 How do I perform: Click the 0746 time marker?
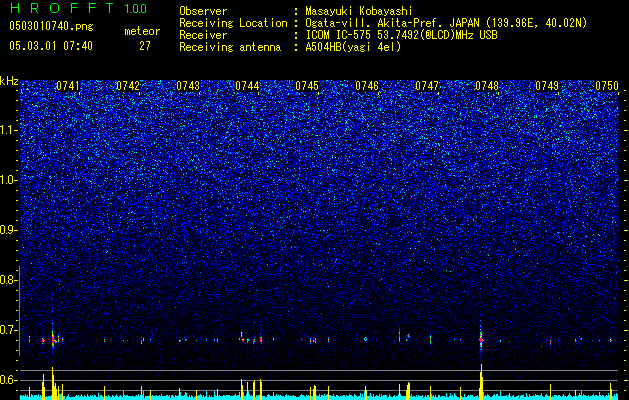pos(367,85)
